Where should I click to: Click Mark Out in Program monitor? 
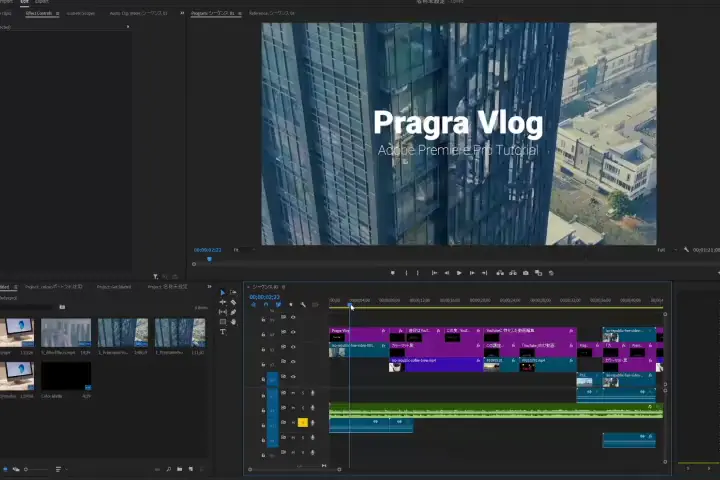pyautogui.click(x=417, y=273)
